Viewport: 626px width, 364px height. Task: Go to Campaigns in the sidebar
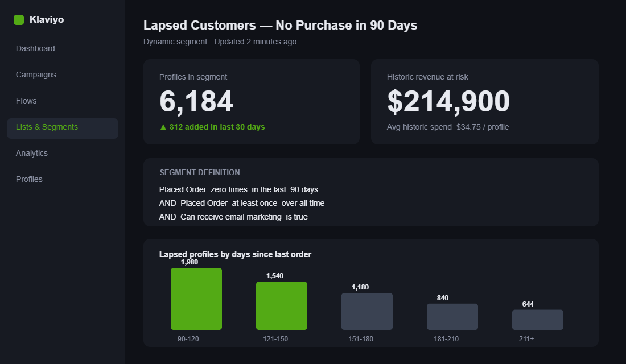point(36,75)
